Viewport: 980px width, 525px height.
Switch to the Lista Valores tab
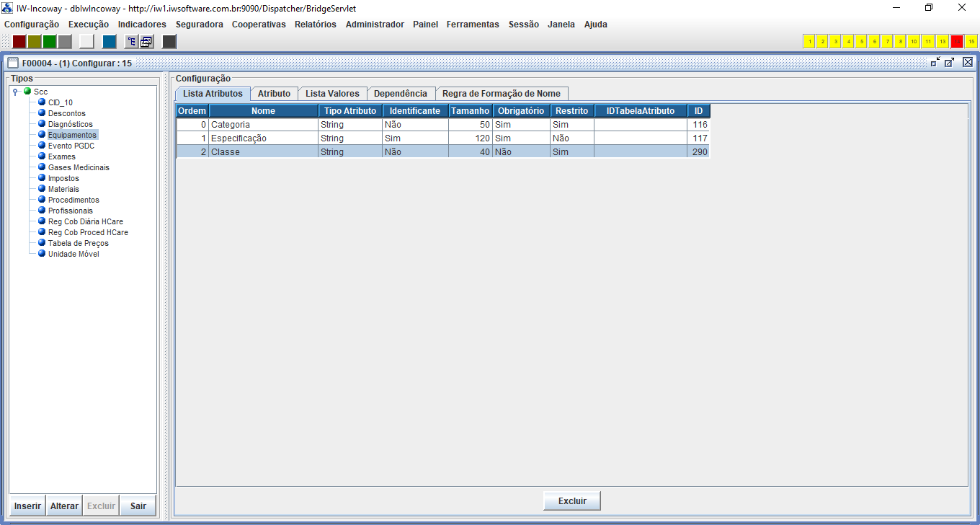click(332, 94)
